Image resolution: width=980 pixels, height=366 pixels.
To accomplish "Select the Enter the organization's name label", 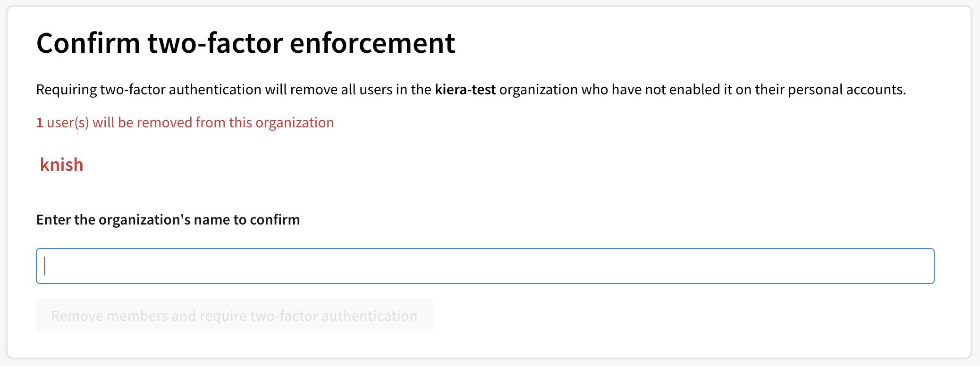I will [x=168, y=219].
